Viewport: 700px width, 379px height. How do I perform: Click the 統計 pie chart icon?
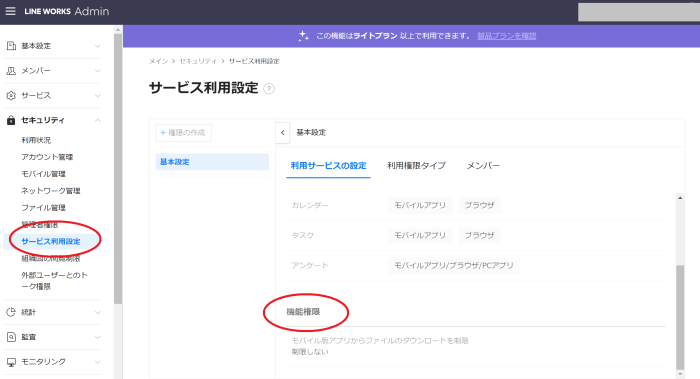[x=11, y=312]
